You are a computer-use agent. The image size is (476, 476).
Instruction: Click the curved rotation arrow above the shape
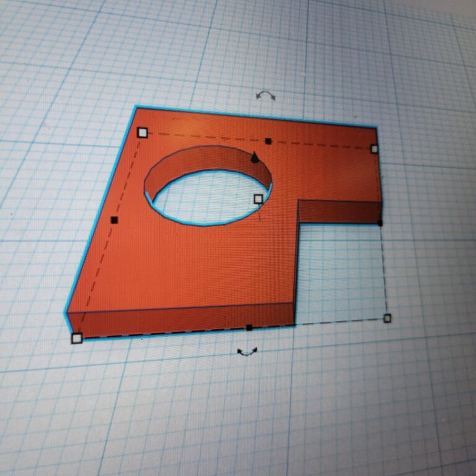(266, 95)
